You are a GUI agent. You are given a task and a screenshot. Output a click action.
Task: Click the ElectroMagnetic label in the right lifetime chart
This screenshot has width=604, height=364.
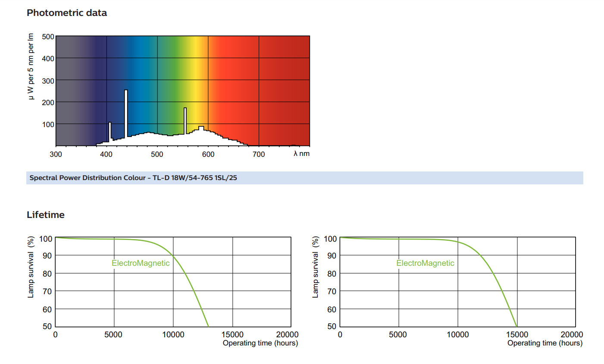[x=425, y=263]
